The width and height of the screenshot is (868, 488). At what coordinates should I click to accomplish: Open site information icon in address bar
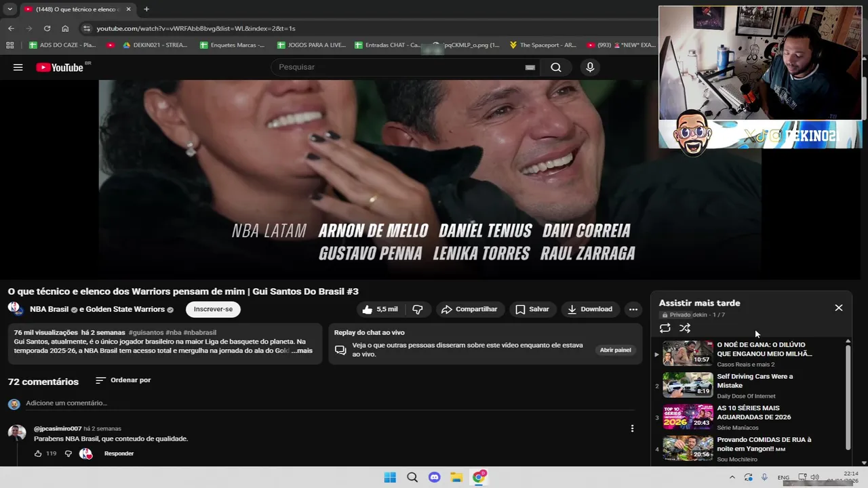point(85,28)
